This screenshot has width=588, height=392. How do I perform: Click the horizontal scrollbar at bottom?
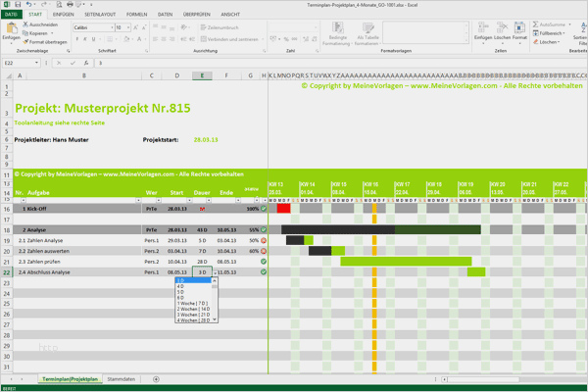(x=483, y=379)
